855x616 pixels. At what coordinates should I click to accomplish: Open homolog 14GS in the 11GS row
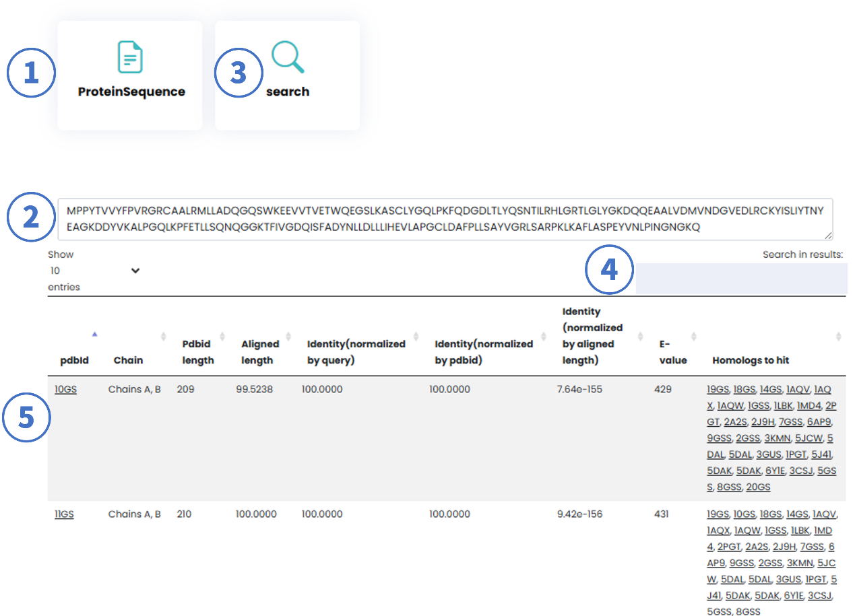click(x=797, y=514)
